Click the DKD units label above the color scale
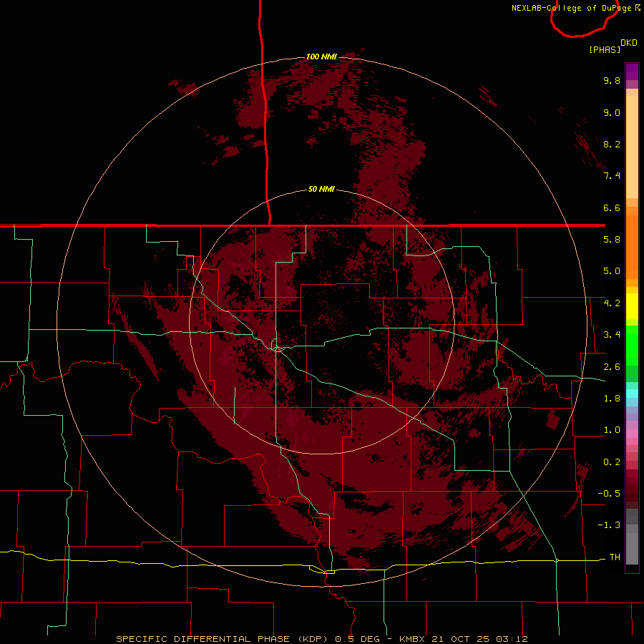The height and width of the screenshot is (644, 644). tap(629, 43)
